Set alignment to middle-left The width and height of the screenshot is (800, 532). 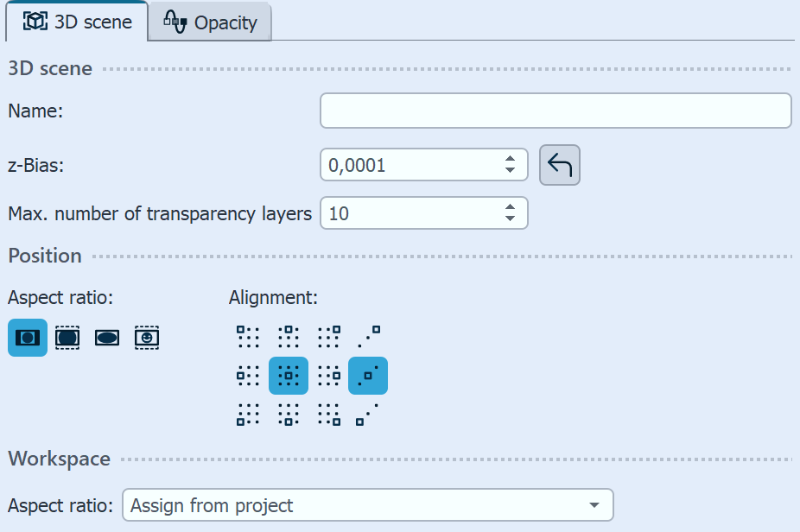point(248,376)
